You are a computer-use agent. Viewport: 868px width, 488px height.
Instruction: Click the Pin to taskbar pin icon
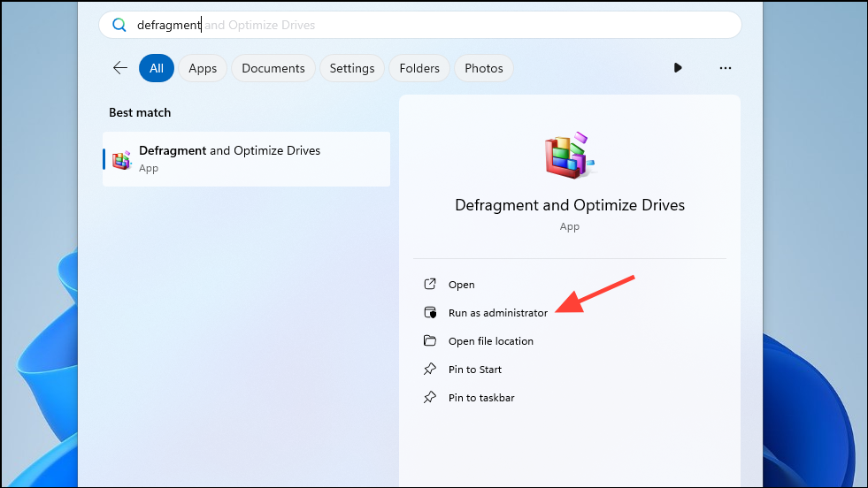pos(430,397)
